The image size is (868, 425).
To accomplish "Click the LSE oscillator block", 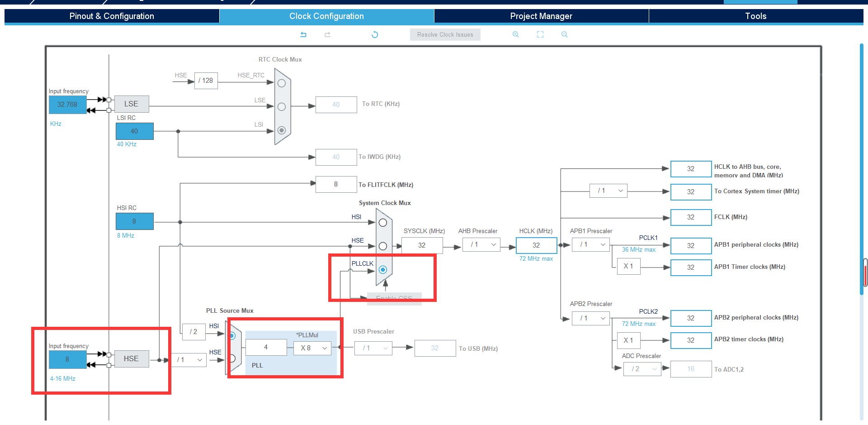I will coord(132,104).
